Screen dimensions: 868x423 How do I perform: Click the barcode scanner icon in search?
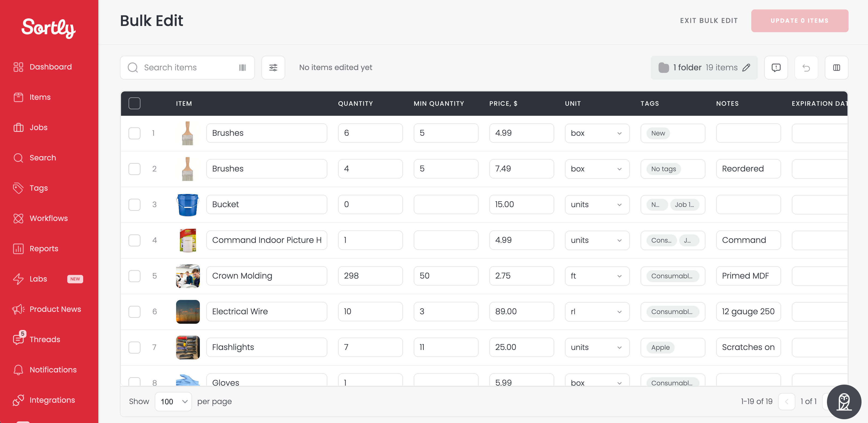click(x=242, y=67)
